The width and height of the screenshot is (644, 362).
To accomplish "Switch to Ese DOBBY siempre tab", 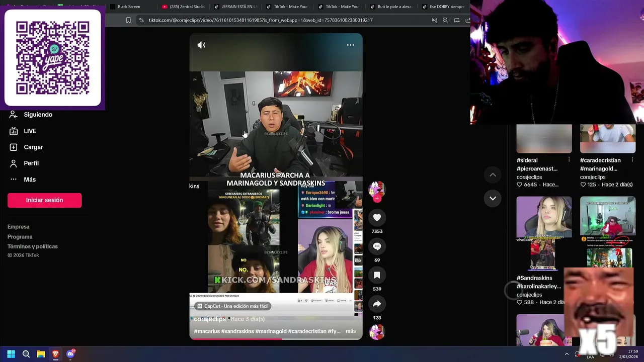I will 444,7.
